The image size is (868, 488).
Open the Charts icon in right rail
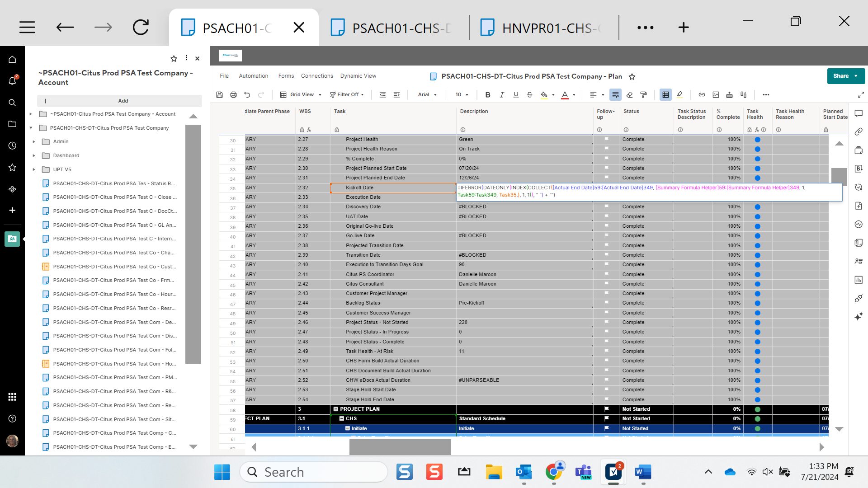pos(859,280)
